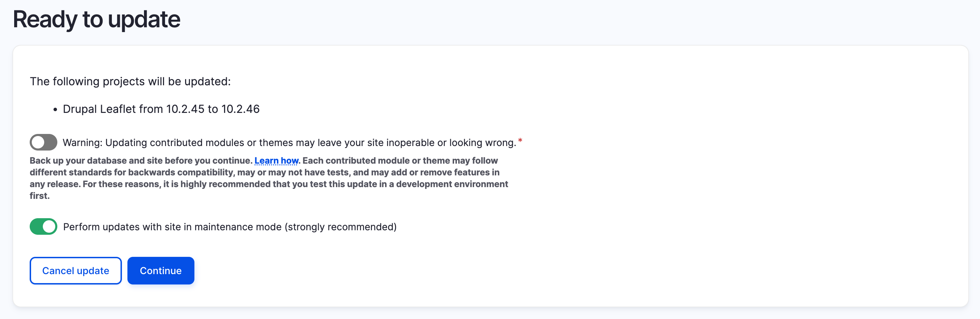Toggle 'Perform updates with site in maintenance mode'

43,226
